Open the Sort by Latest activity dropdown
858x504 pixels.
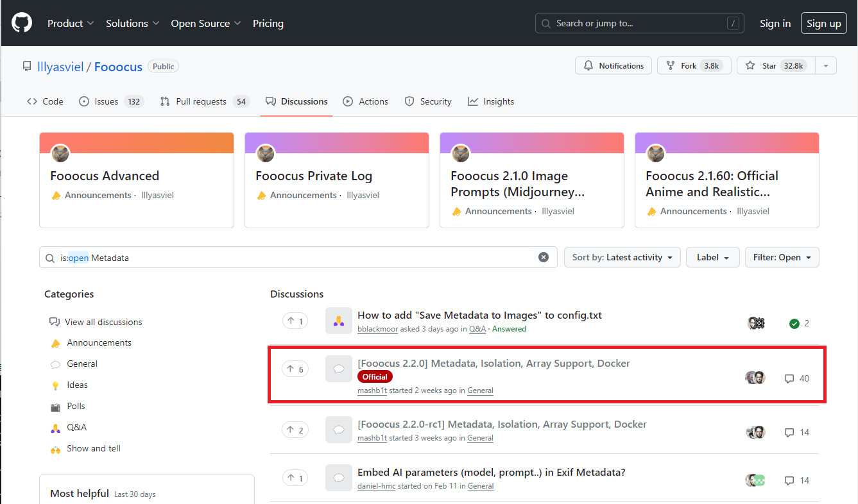point(622,257)
